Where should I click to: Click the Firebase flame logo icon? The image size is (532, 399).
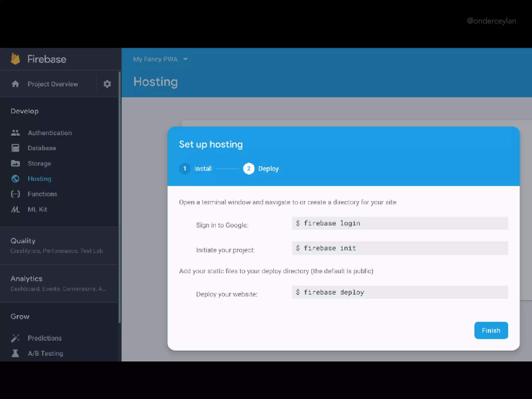click(15, 59)
